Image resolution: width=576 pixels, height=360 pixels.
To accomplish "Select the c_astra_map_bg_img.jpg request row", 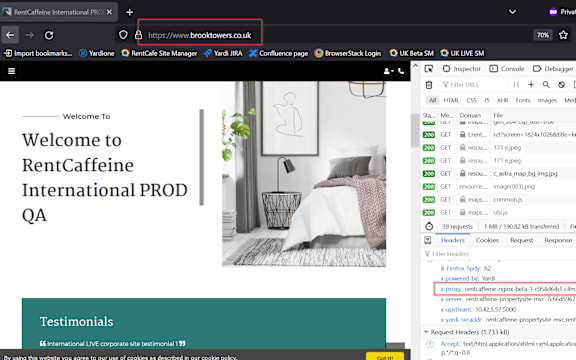I will click(x=498, y=173).
